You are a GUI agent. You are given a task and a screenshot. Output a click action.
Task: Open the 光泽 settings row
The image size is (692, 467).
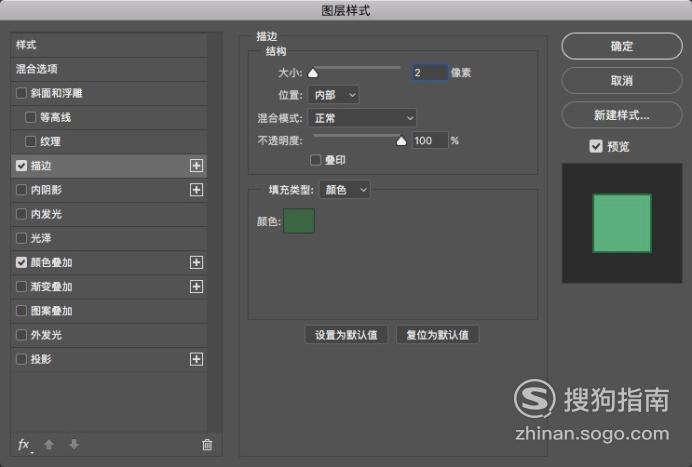click(x=109, y=238)
